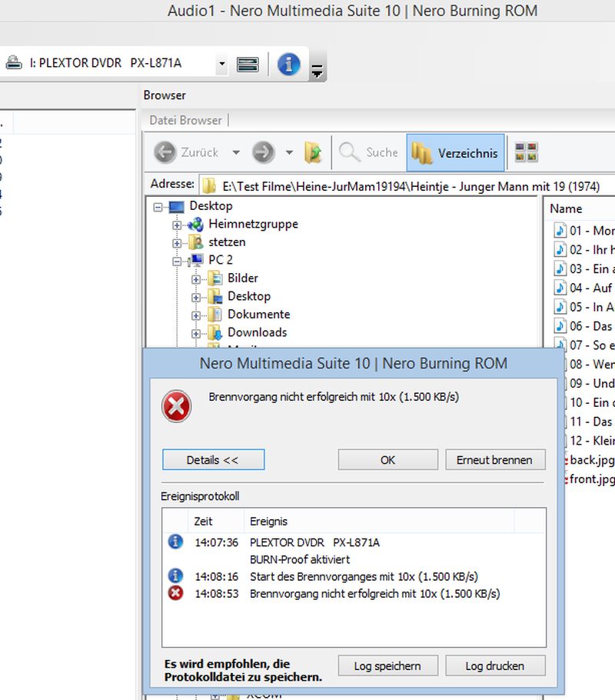Select Heimnetzgruppe in the tree
615x700 pixels.
pyautogui.click(x=253, y=224)
